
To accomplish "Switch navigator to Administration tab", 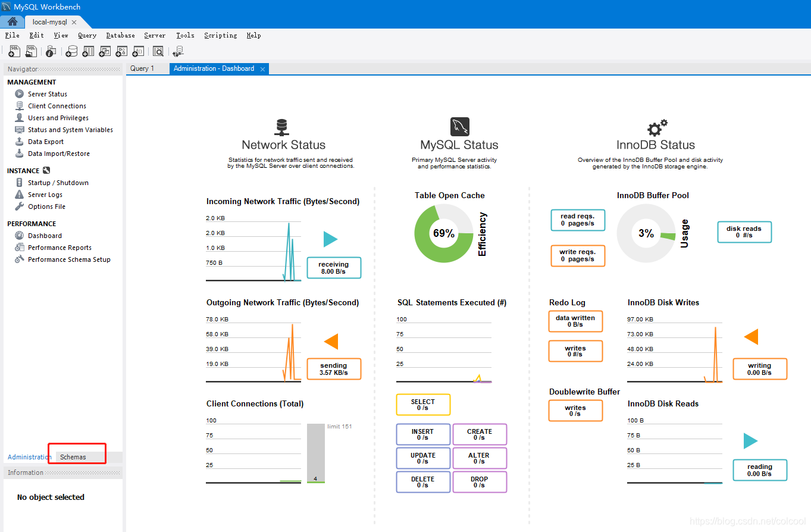I will point(29,457).
